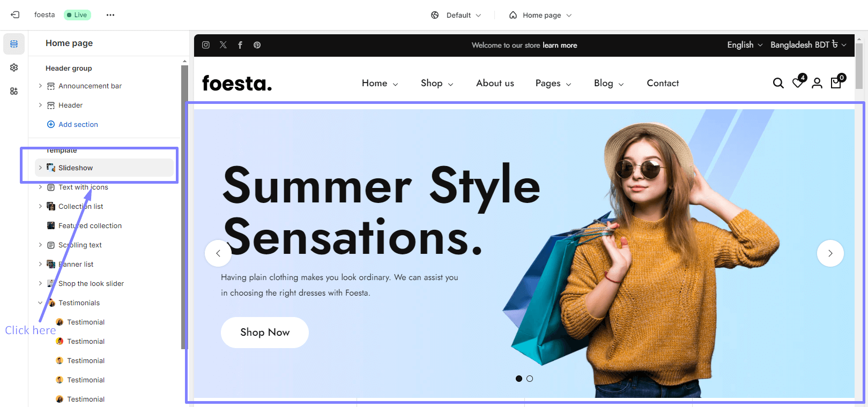Click the Instagram icon in announcement bar

click(206, 45)
